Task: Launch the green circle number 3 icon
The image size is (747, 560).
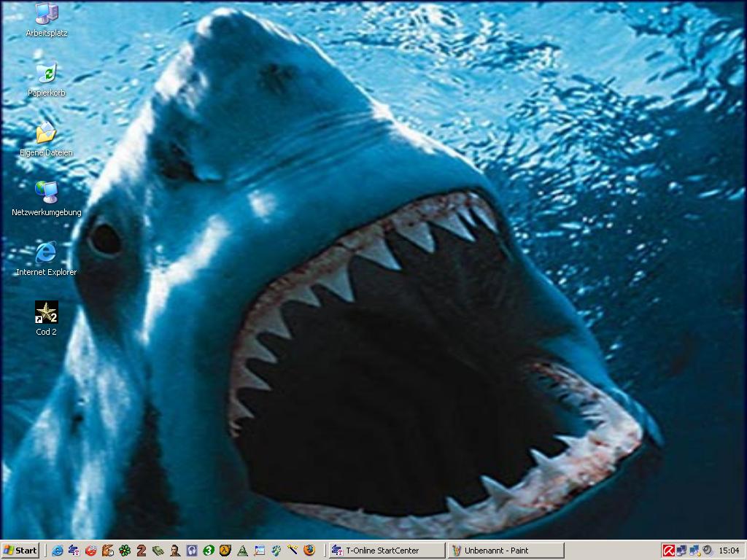Action: [209, 551]
